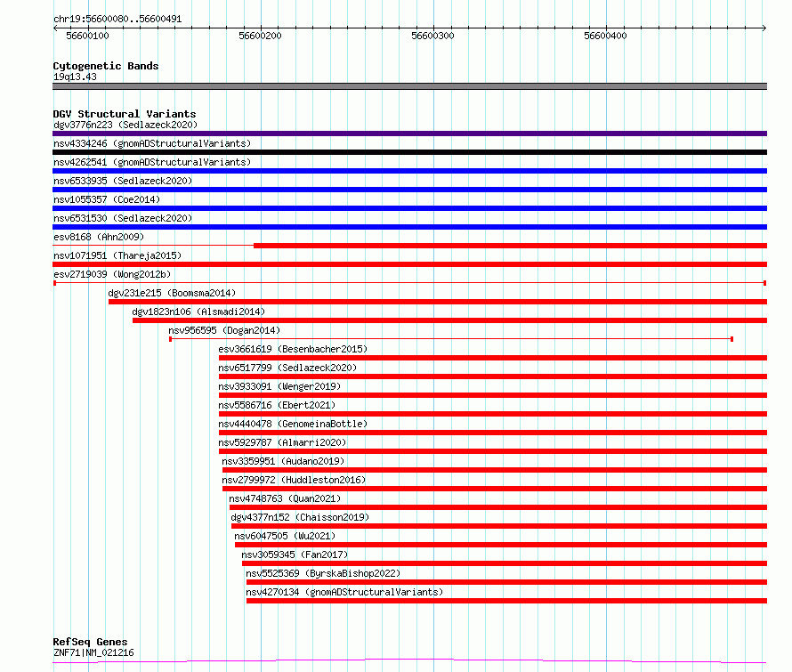Click variant label nsv5929787 (Almarri2020)
The height and width of the screenshot is (672, 792).
[282, 442]
